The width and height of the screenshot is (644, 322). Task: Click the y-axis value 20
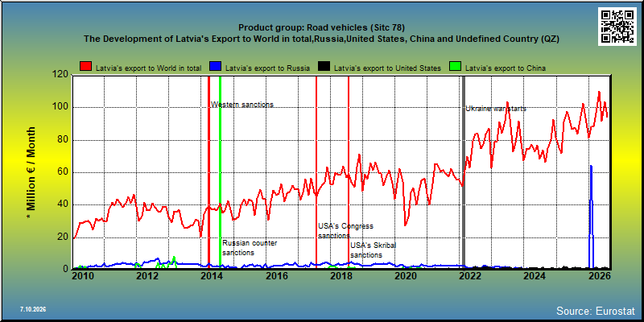coord(64,237)
